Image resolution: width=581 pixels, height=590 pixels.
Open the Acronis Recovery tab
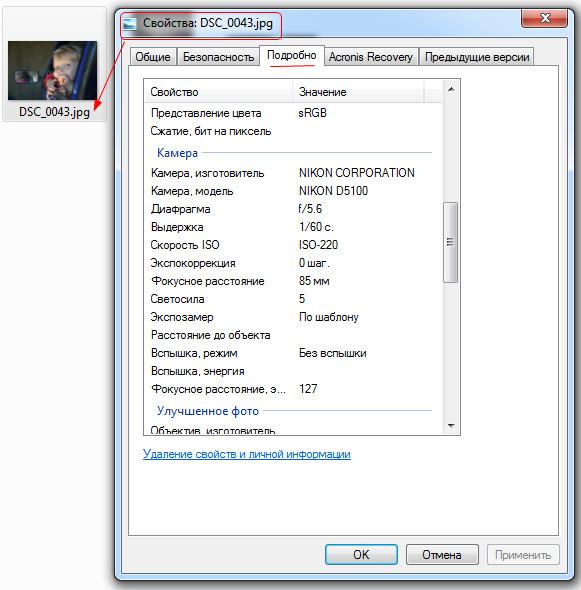pos(371,57)
